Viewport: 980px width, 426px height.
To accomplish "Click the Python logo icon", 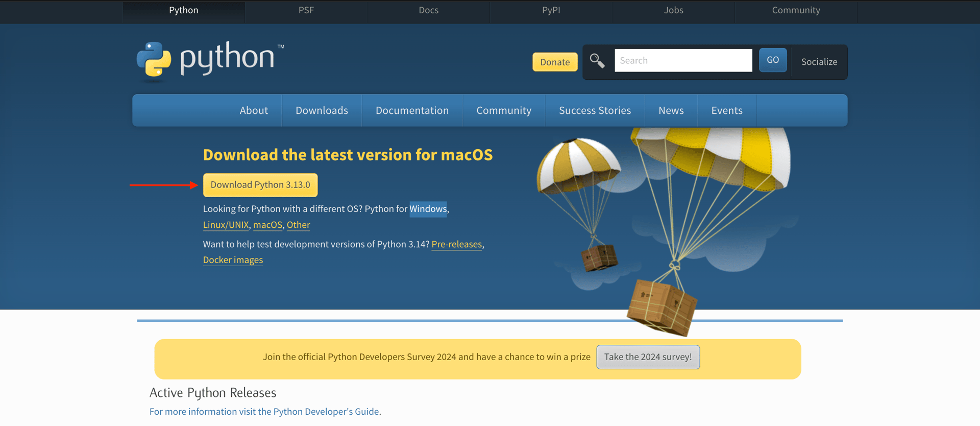I will click(x=154, y=60).
